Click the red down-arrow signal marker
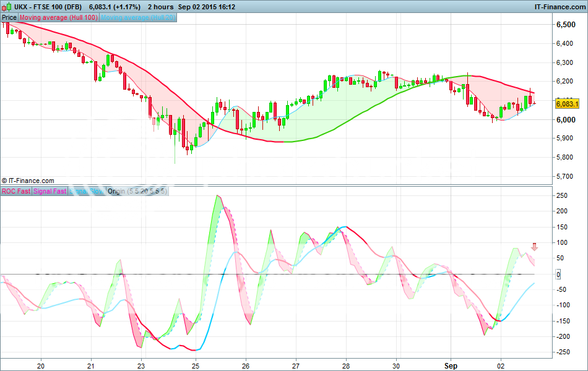 535,247
